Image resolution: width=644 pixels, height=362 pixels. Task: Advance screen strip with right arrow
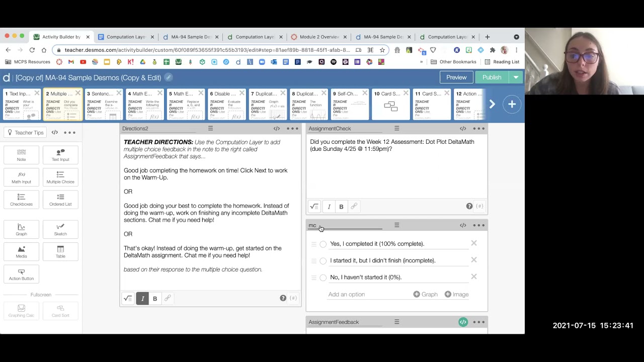492,104
